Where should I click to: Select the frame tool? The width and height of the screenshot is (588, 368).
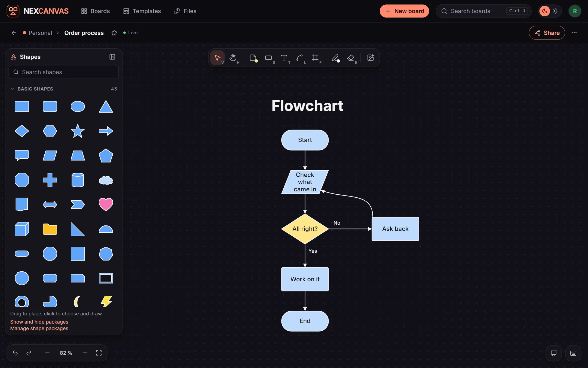(315, 58)
